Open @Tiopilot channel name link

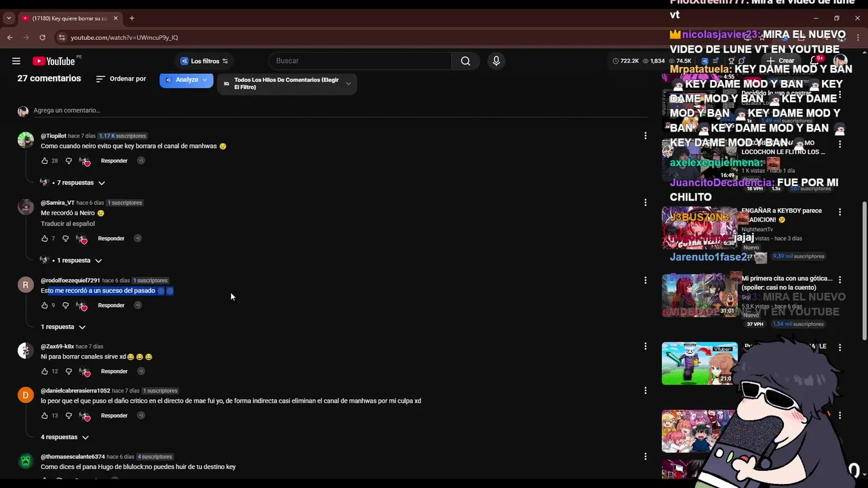[x=54, y=136]
